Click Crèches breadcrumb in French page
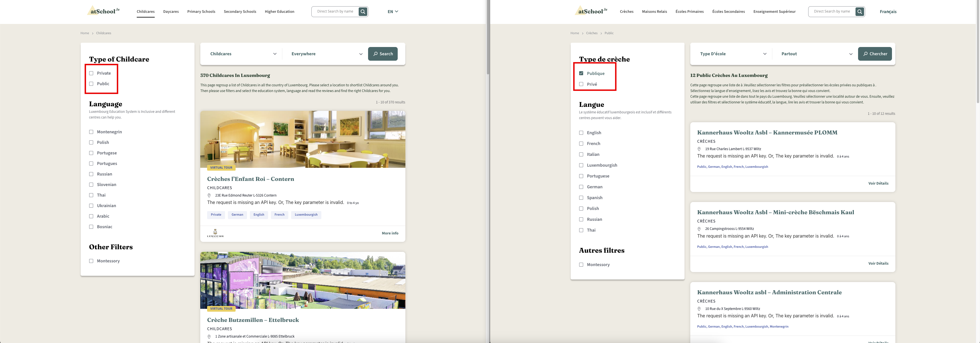980x343 pixels. point(592,33)
